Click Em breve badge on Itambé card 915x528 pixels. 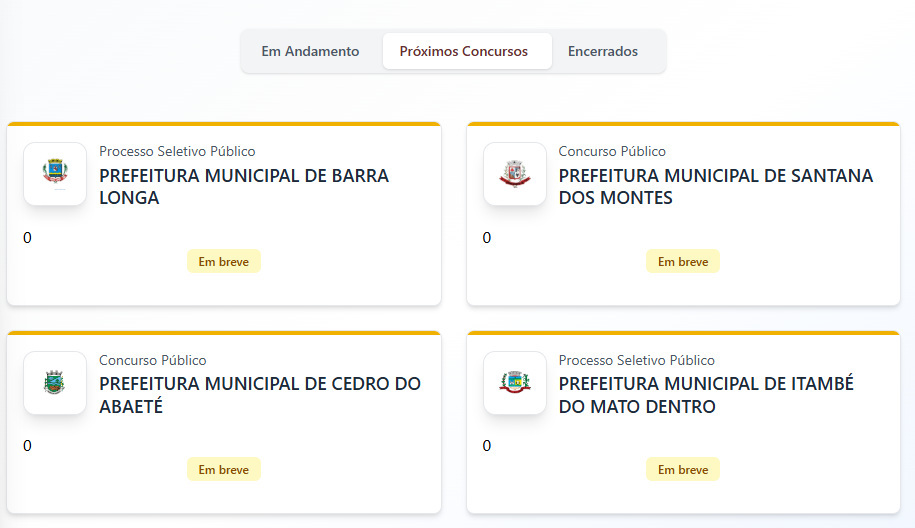tap(683, 470)
